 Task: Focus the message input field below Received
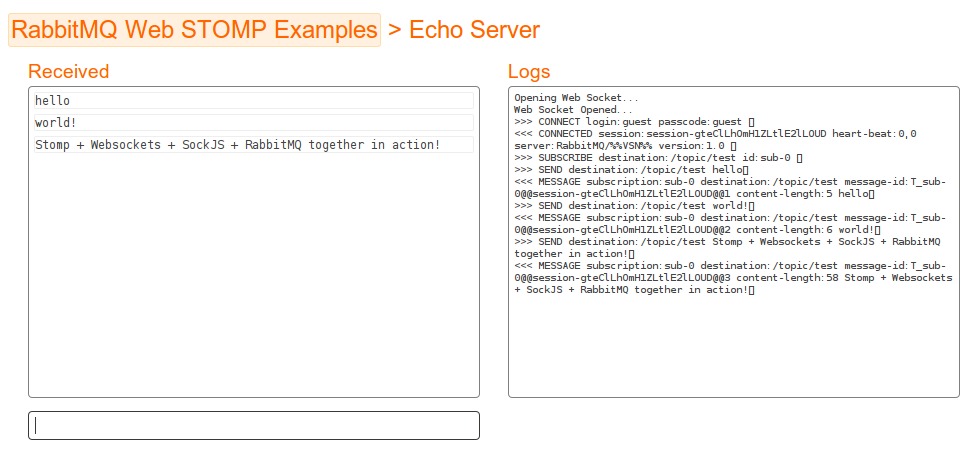[254, 425]
